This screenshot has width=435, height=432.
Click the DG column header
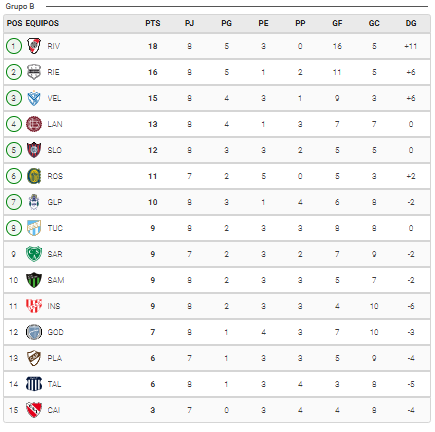[411, 23]
